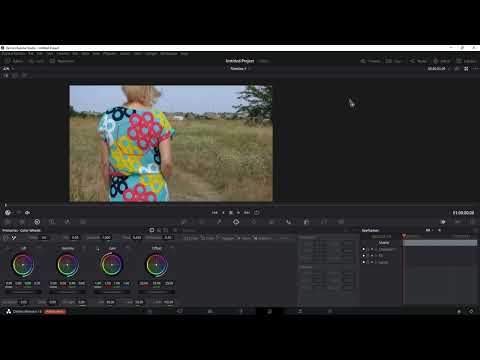Open the Timeline 1 name dropdown
Viewport: 480px width, 360px height.
239,68
